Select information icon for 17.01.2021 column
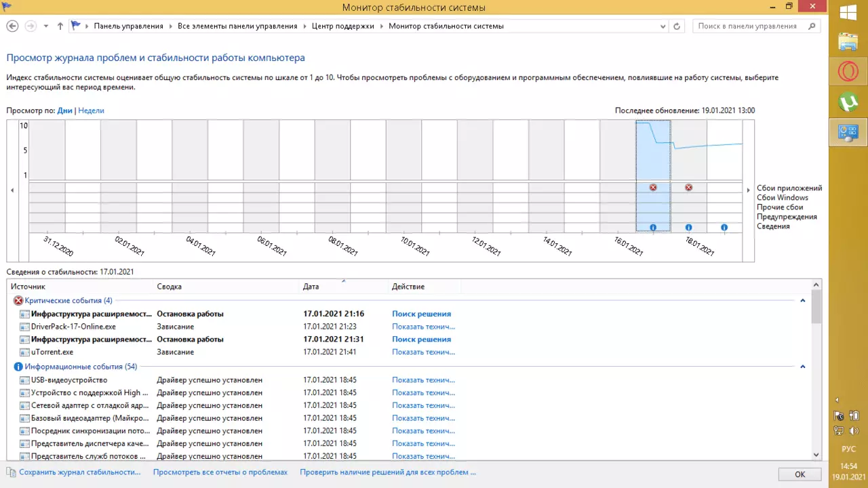 653,228
